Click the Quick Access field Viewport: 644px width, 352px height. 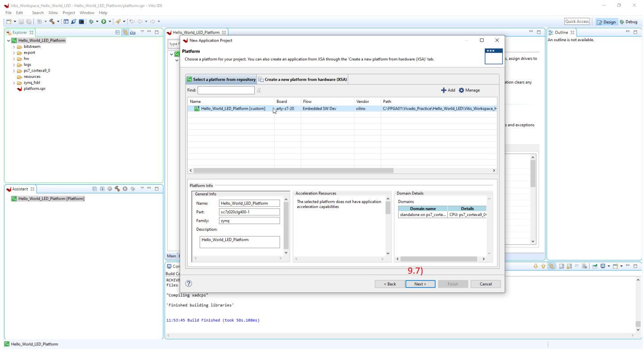pyautogui.click(x=577, y=21)
